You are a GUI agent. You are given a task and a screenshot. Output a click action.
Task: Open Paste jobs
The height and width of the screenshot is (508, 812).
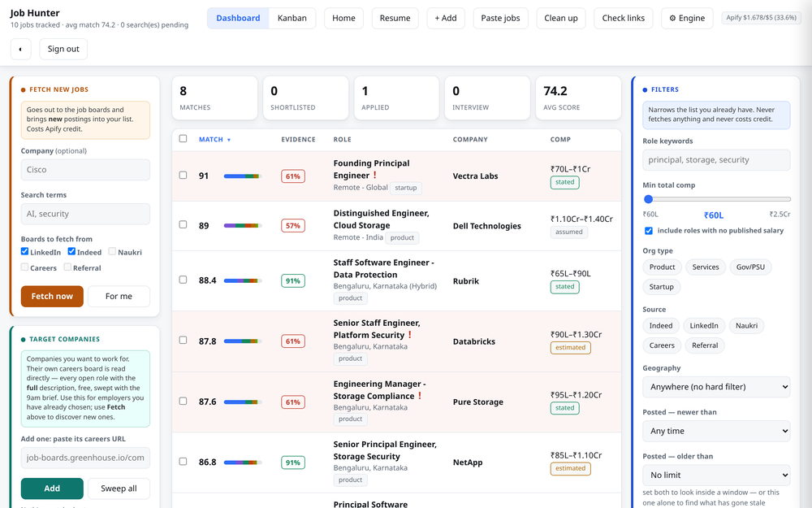pyautogui.click(x=500, y=18)
